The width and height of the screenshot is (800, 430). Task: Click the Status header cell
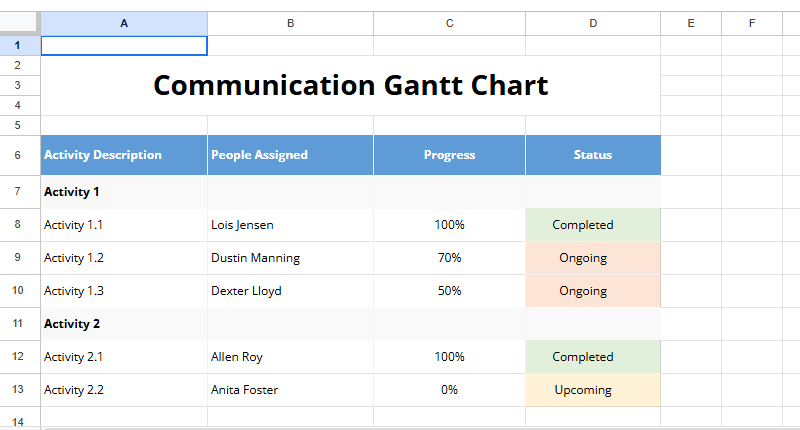click(x=593, y=155)
